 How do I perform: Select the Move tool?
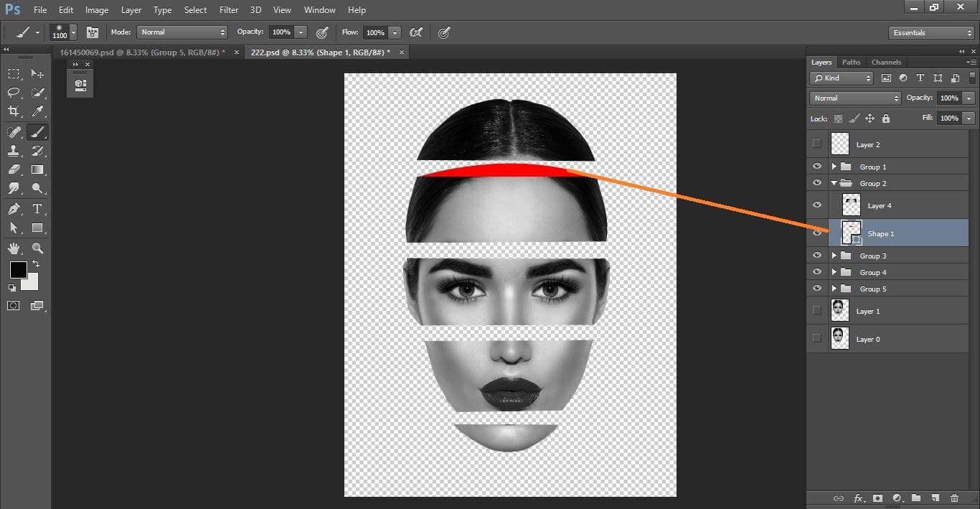pos(37,73)
